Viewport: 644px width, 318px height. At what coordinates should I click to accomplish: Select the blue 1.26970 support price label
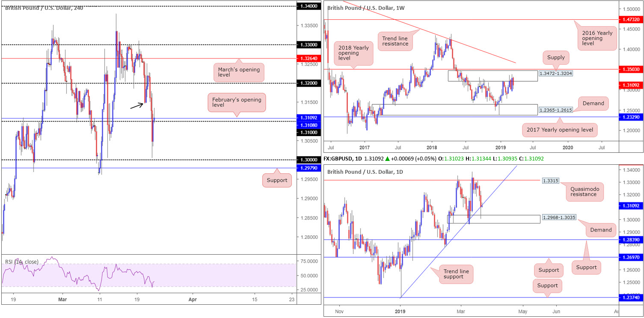(632, 257)
